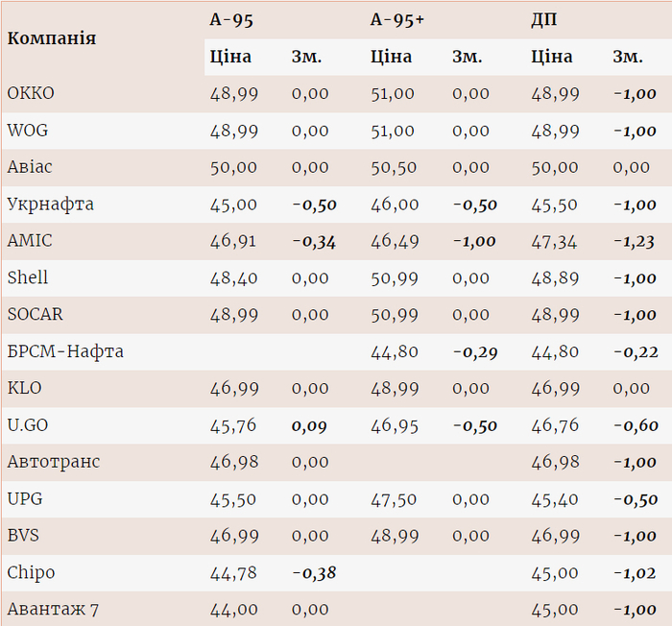Click U.GO's А-95 change value 0,09
The height and width of the screenshot is (626, 672).
pyautogui.click(x=310, y=425)
